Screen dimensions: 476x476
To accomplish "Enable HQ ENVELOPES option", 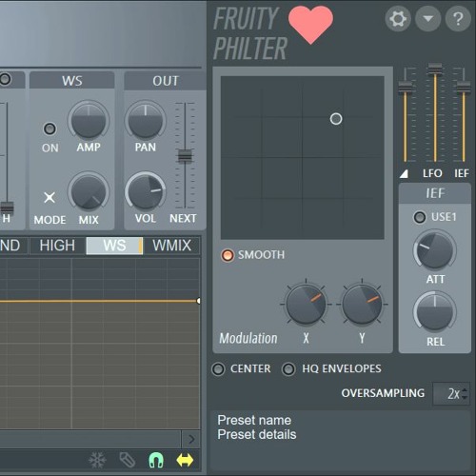I will [x=288, y=369].
